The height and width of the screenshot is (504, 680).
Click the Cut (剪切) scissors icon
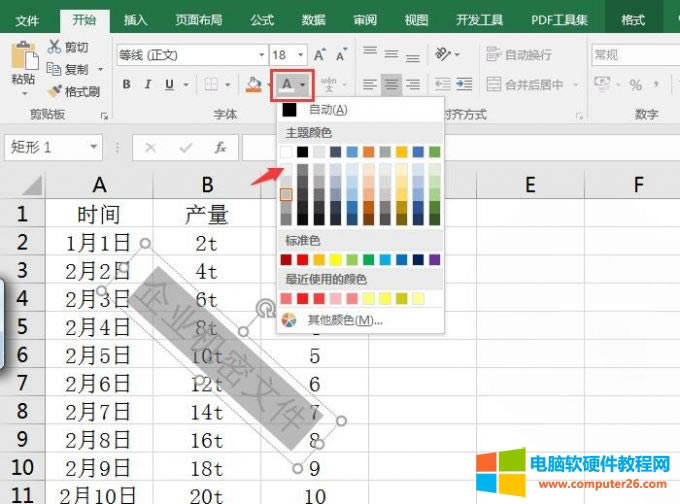pos(53,47)
